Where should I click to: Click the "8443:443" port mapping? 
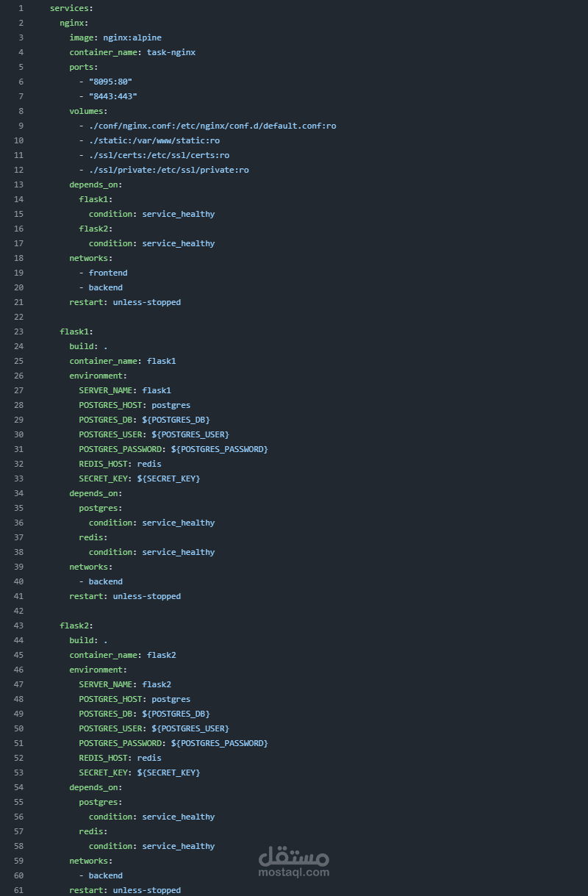click(x=112, y=96)
